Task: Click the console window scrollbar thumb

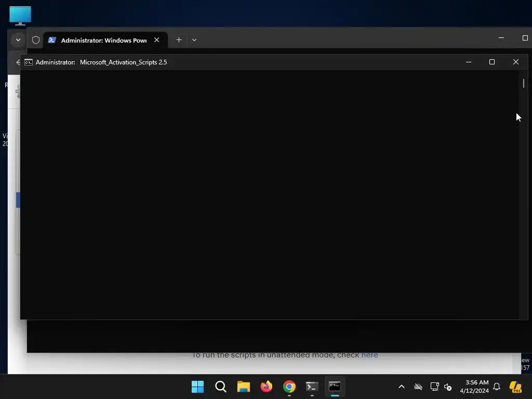Action: (x=524, y=84)
